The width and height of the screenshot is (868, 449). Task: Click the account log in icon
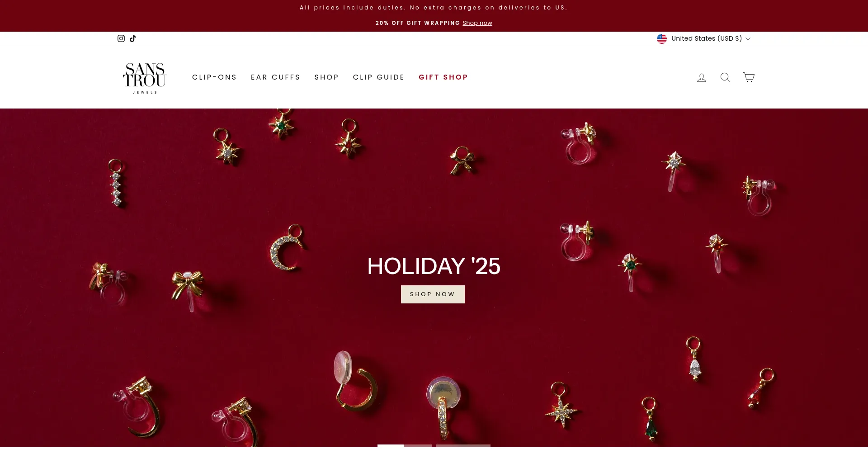702,77
